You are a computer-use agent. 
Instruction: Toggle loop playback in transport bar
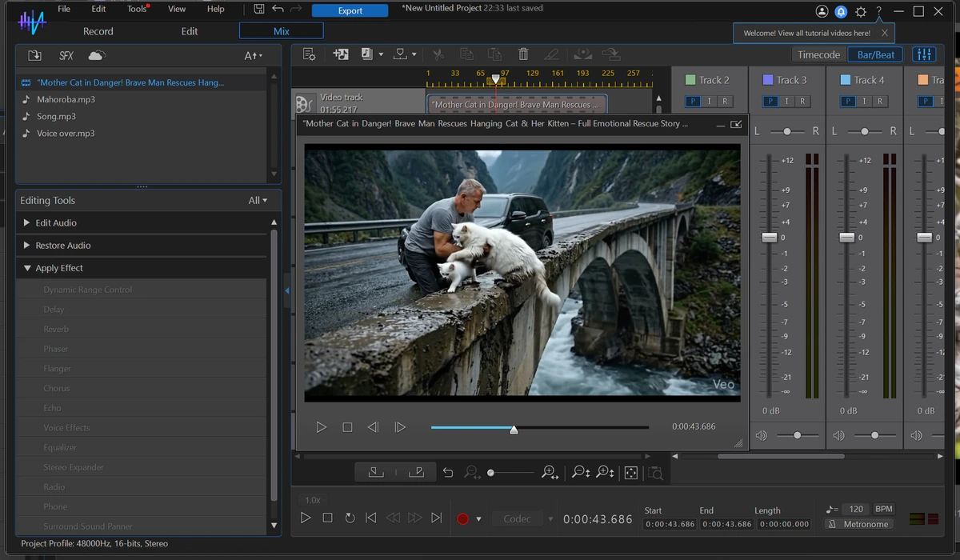(x=350, y=518)
